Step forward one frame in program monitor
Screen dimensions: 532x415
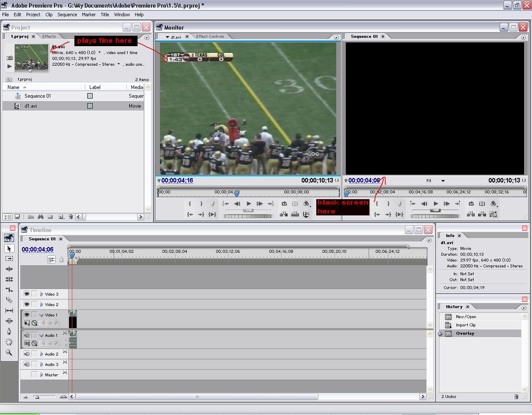(447, 203)
